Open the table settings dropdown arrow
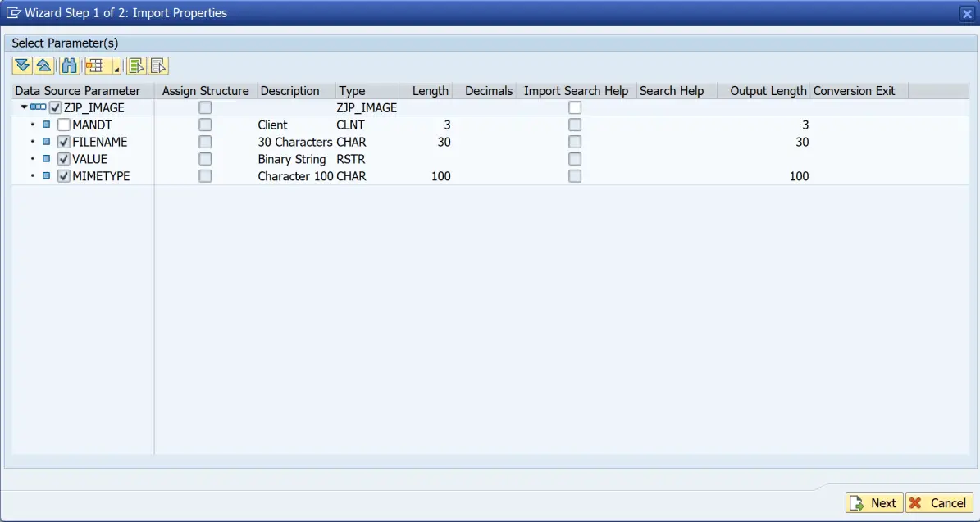This screenshot has width=980, height=522. 116,68
